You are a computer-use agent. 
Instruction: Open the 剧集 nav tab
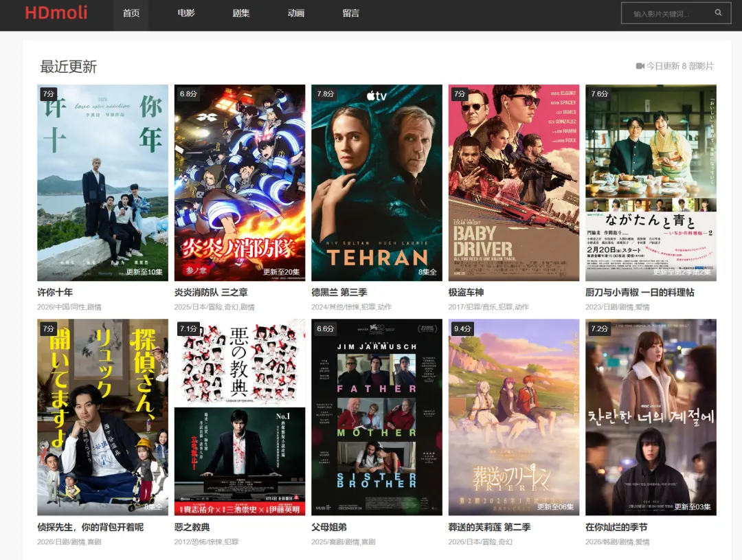click(241, 13)
